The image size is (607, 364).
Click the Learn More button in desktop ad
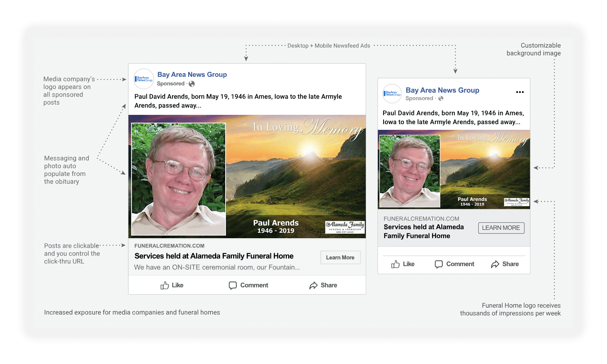[x=340, y=258]
